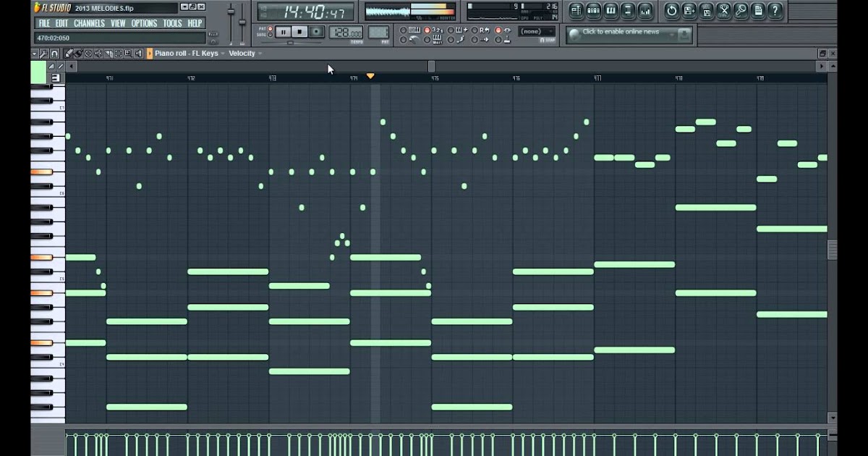Click the question mark help icon

pyautogui.click(x=775, y=10)
